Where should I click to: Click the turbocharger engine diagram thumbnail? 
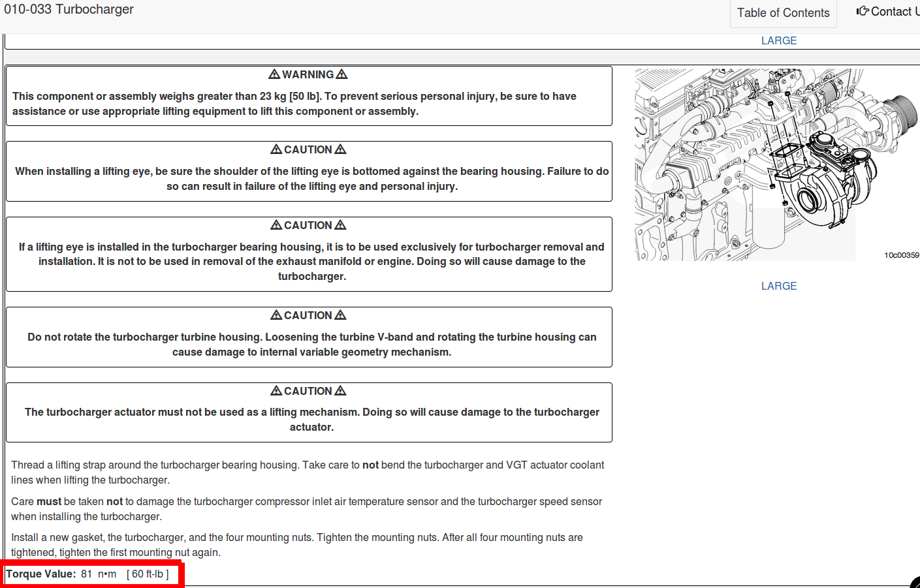point(777,164)
